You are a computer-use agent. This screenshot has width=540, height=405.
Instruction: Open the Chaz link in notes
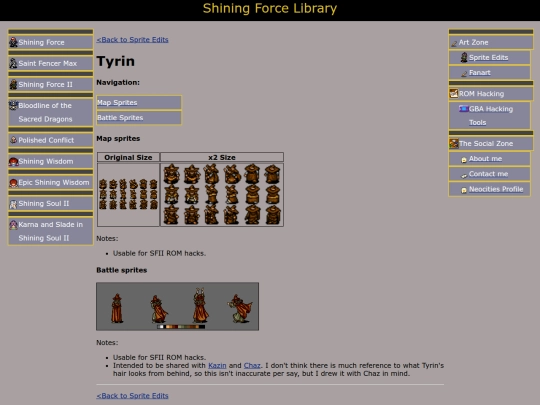[x=252, y=365]
